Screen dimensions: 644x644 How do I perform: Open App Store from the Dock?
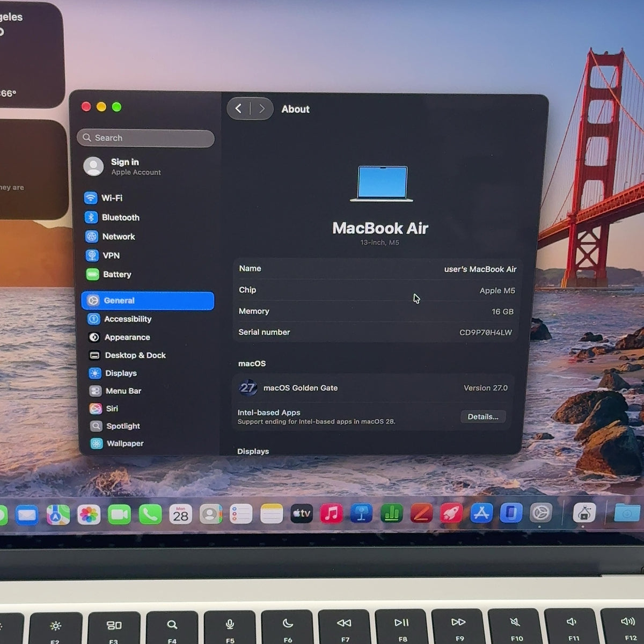tap(481, 513)
